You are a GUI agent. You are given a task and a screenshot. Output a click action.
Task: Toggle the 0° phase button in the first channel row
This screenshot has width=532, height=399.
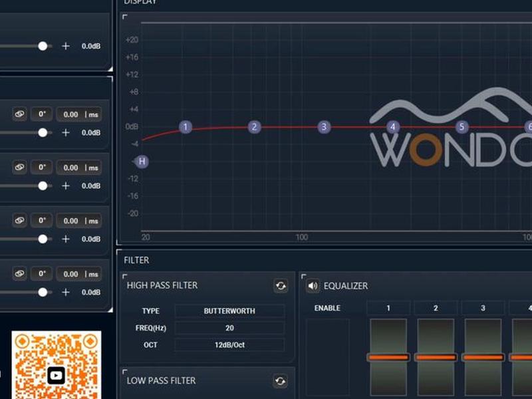pyautogui.click(x=42, y=114)
